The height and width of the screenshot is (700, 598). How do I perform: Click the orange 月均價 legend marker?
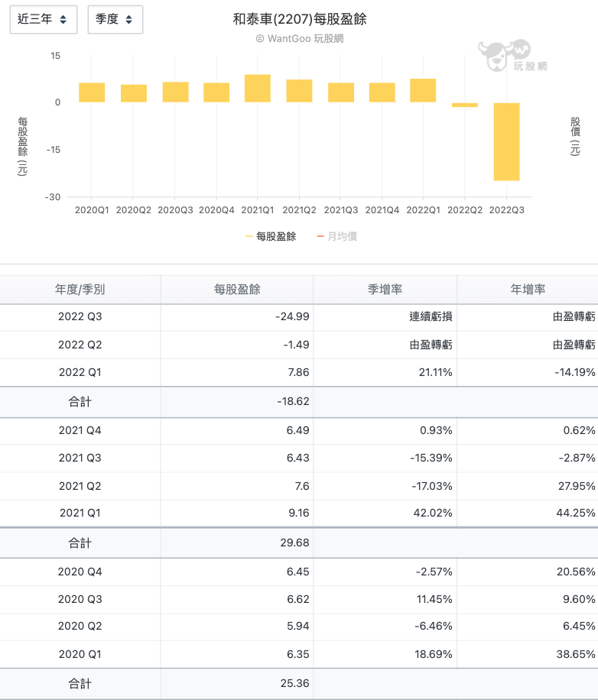(x=320, y=237)
